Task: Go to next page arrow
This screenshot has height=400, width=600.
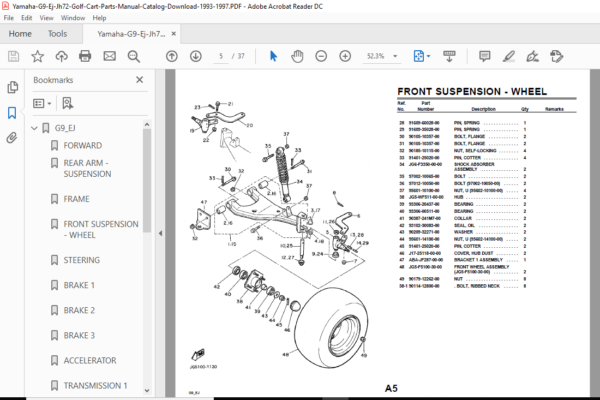Action: [196, 56]
